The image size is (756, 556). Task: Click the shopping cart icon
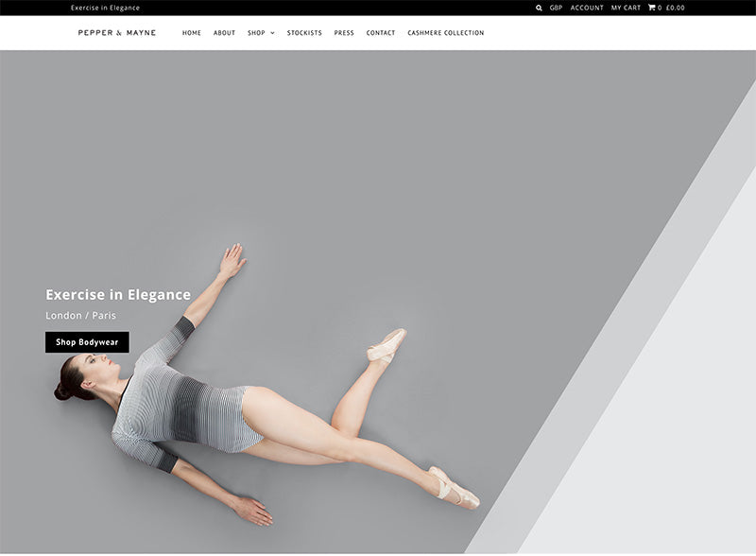[x=652, y=8]
